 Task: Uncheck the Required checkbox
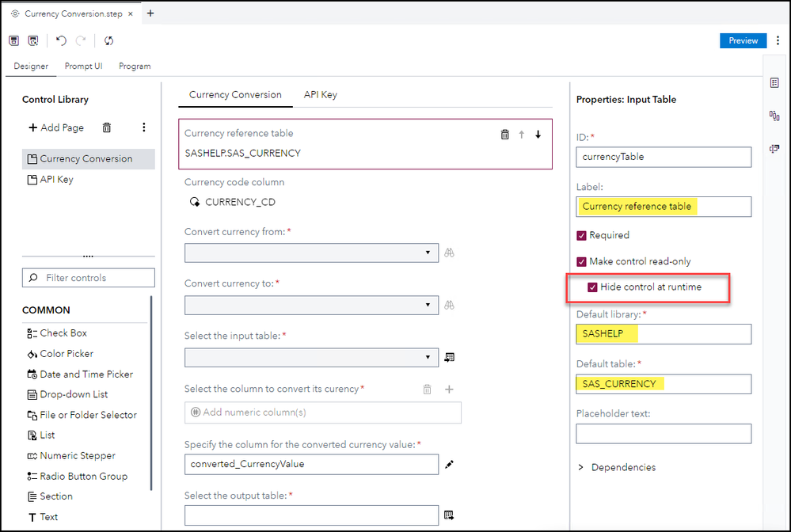[x=582, y=235]
